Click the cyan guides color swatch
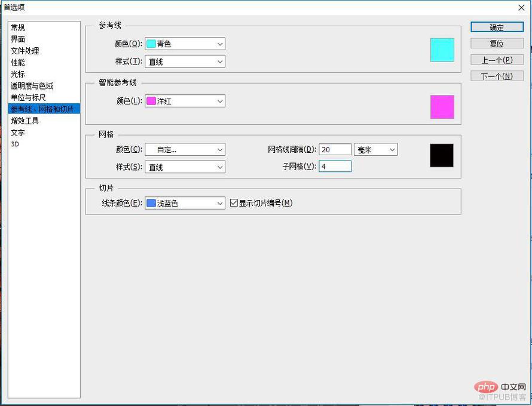This screenshot has width=532, height=406. (x=442, y=50)
